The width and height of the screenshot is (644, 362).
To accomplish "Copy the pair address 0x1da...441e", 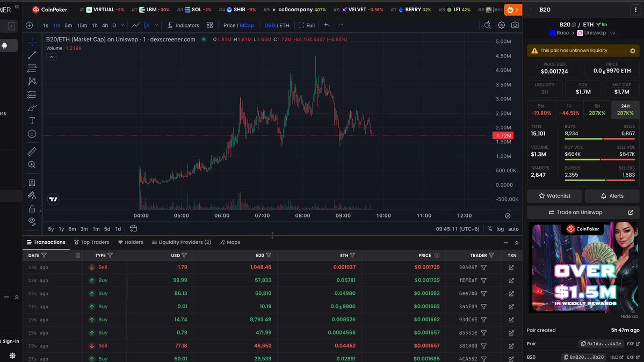I will (601, 344).
